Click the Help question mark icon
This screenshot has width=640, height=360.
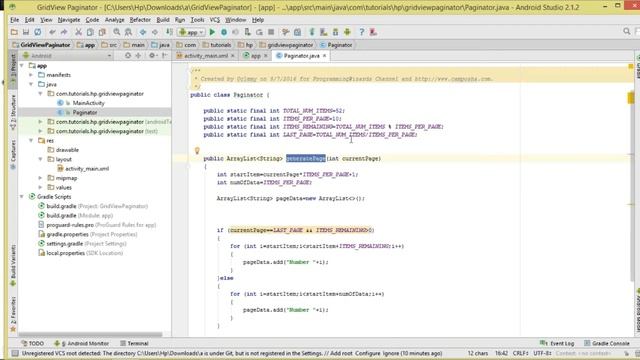362,32
